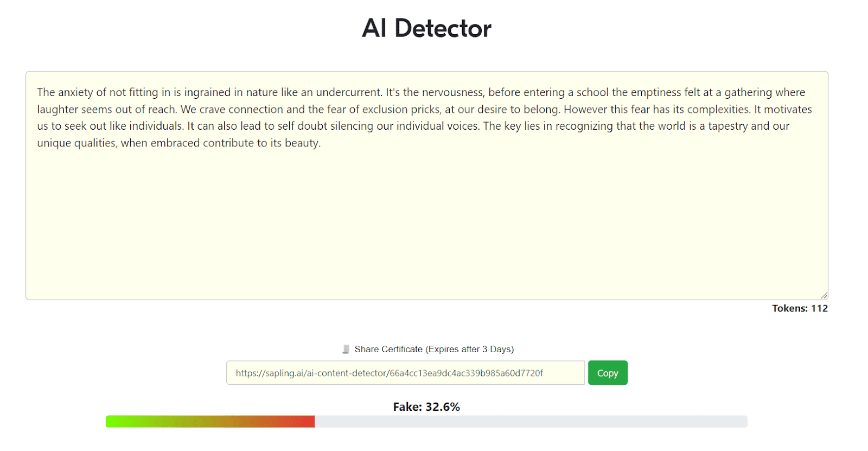The height and width of the screenshot is (451, 868).
Task: Click the word "laughter" in the text
Action: point(58,109)
